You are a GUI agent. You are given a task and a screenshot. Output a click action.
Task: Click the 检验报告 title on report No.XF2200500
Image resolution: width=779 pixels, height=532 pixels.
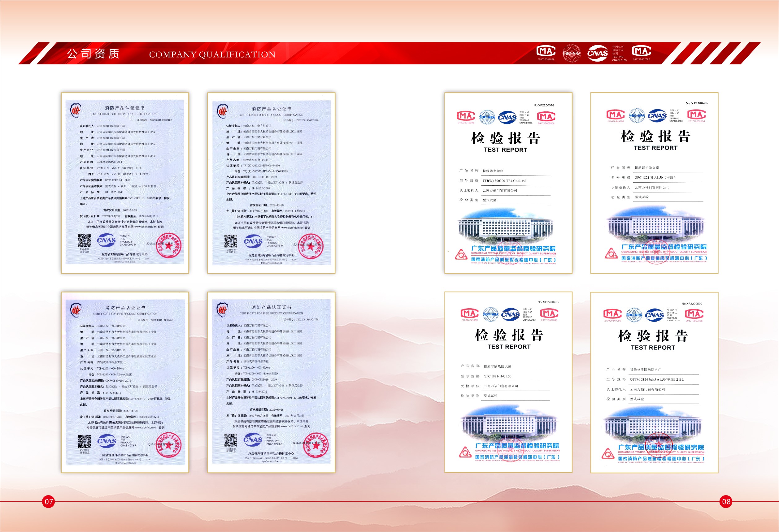coord(653,336)
